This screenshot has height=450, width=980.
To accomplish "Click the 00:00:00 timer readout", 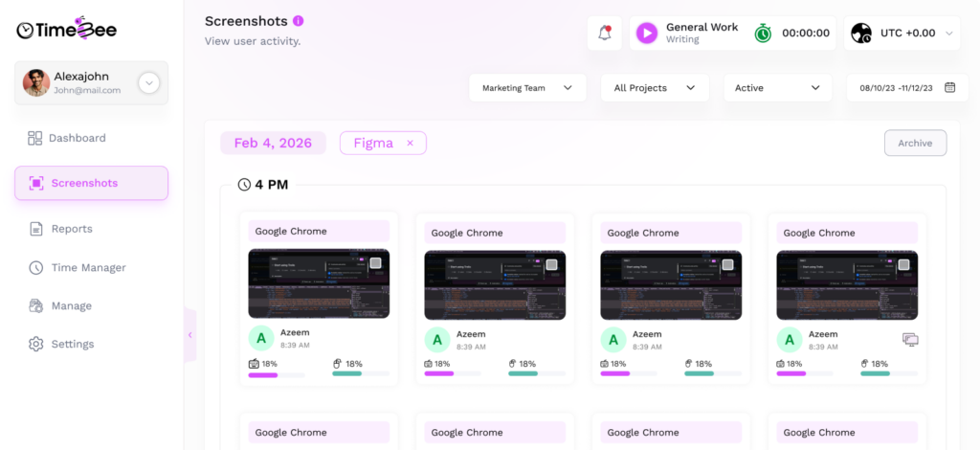I will coord(806,34).
